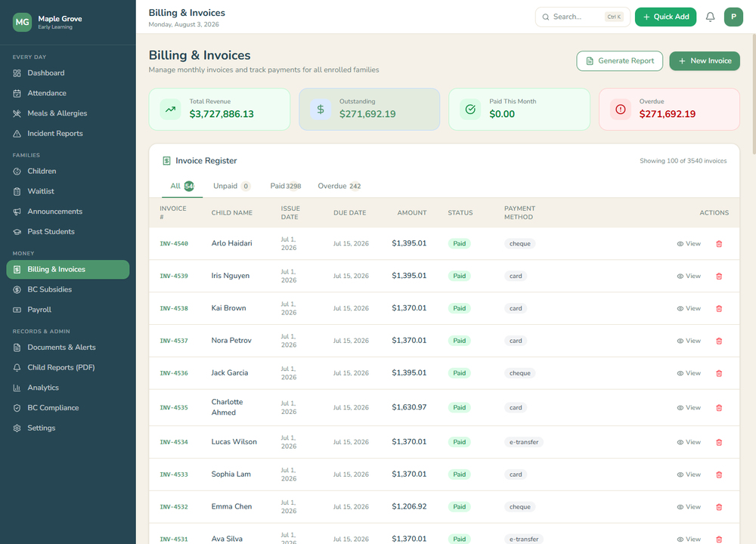Open Documents & Alerts
Screen dimensions: 756x544
tap(68, 348)
